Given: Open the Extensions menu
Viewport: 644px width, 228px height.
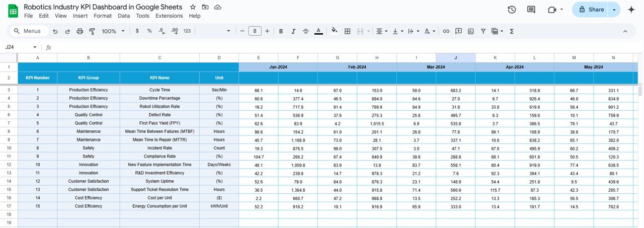Looking at the screenshot, I should (169, 16).
